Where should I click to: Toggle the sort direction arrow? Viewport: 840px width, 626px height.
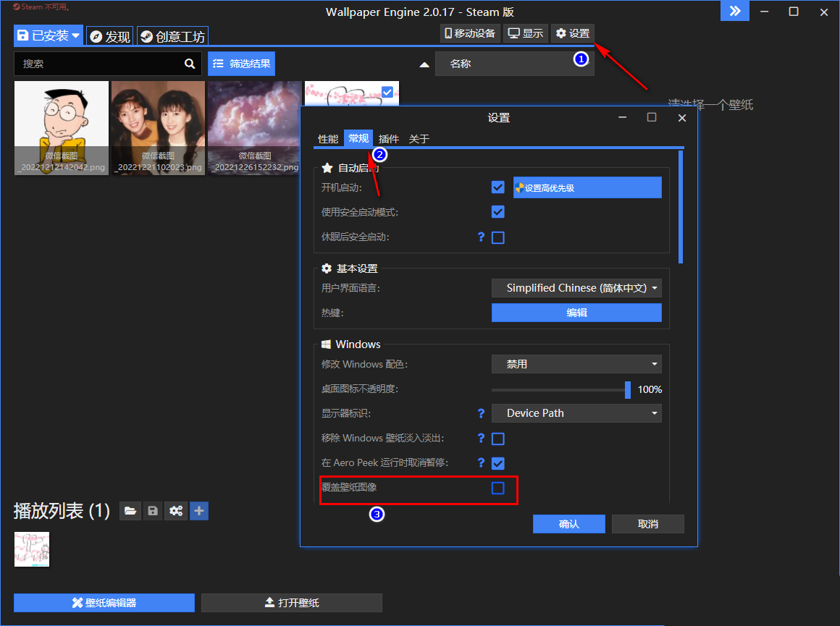tap(424, 64)
